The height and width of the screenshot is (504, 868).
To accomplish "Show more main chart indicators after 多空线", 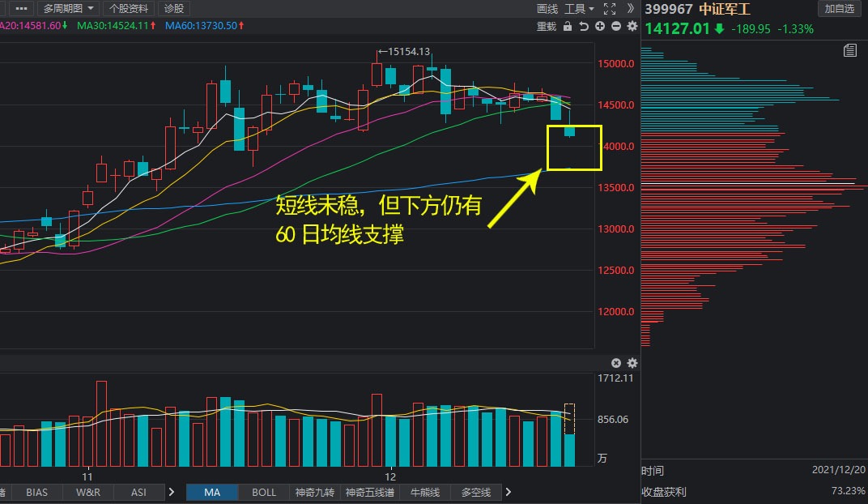I will [x=508, y=492].
